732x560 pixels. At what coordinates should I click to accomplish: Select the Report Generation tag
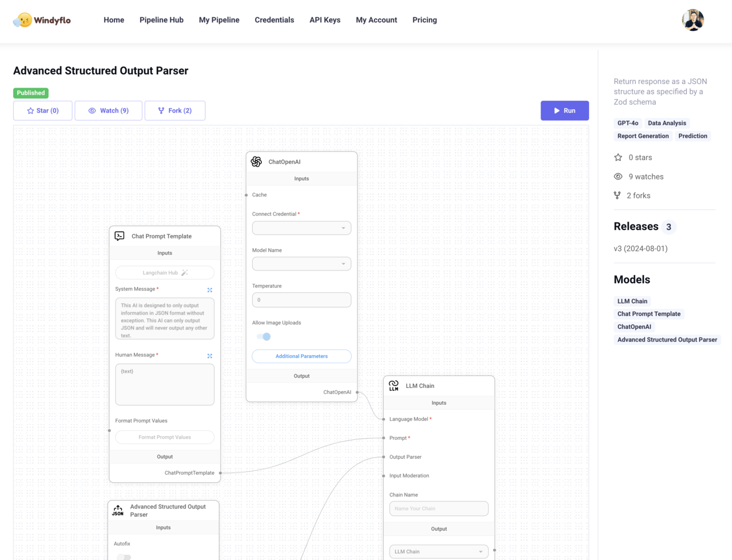(643, 136)
